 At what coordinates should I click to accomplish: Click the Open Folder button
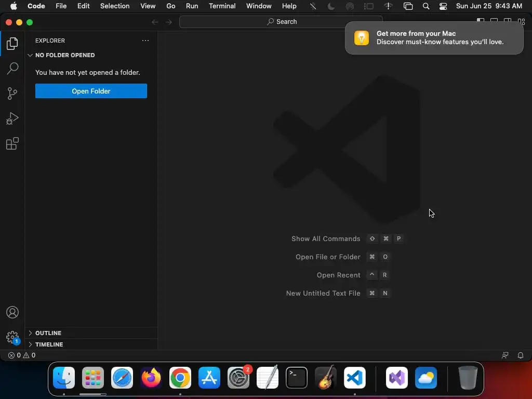91,91
